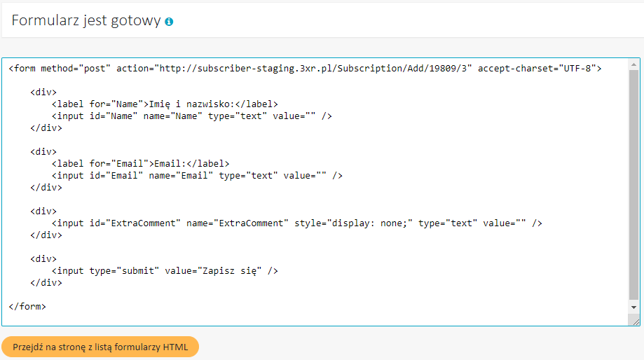Place cursor in the Name input line
The height and width of the screenshot is (360, 644).
point(192,116)
